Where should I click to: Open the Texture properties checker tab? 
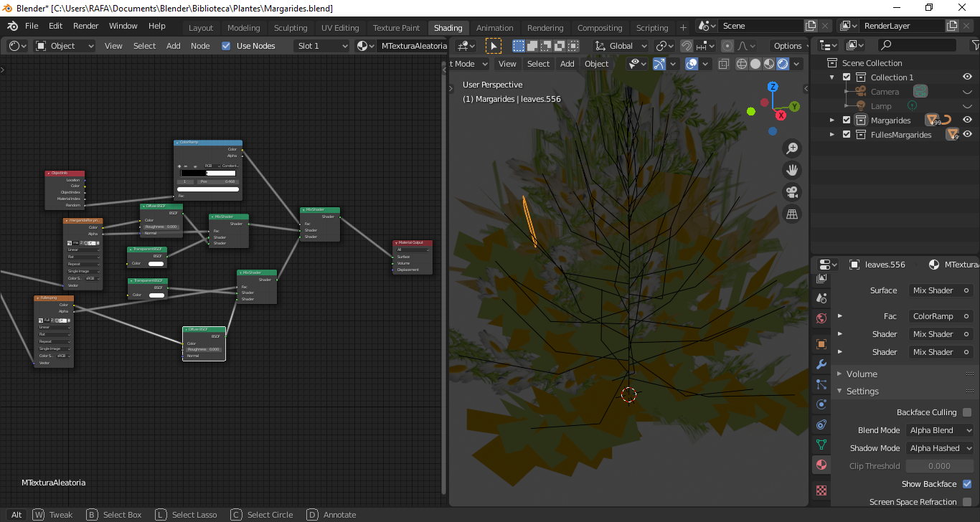point(821,490)
